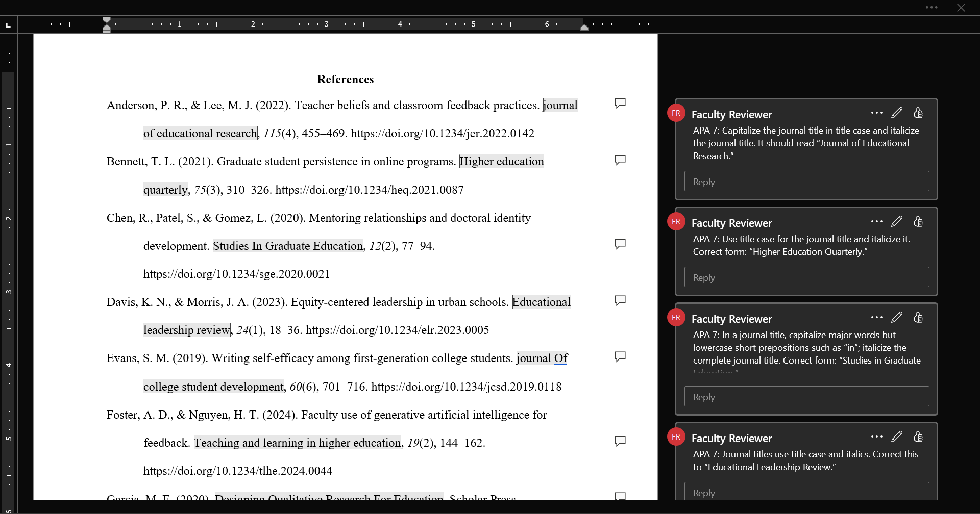Edit the Educational Leadership Review comment
Screen dimensions: 980x514
tap(897, 436)
